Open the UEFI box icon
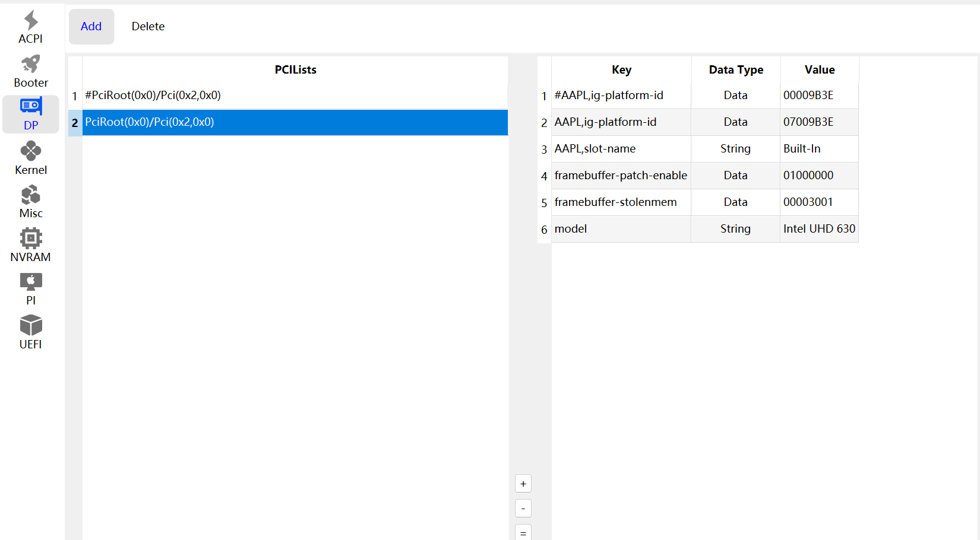Viewport: 980px width, 540px height. coord(31,326)
